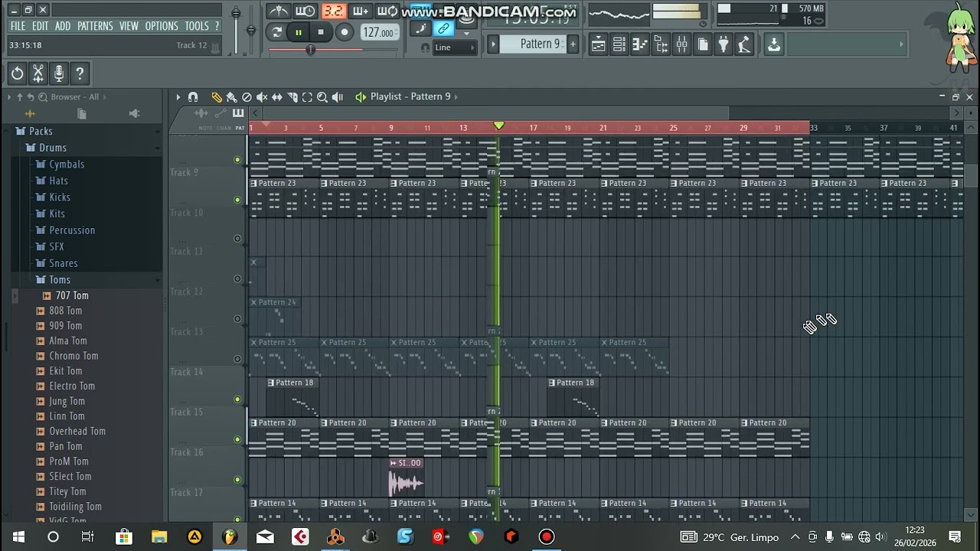Viewport: 980px width, 551px height.
Task: Open the FILE menu
Action: [x=18, y=26]
